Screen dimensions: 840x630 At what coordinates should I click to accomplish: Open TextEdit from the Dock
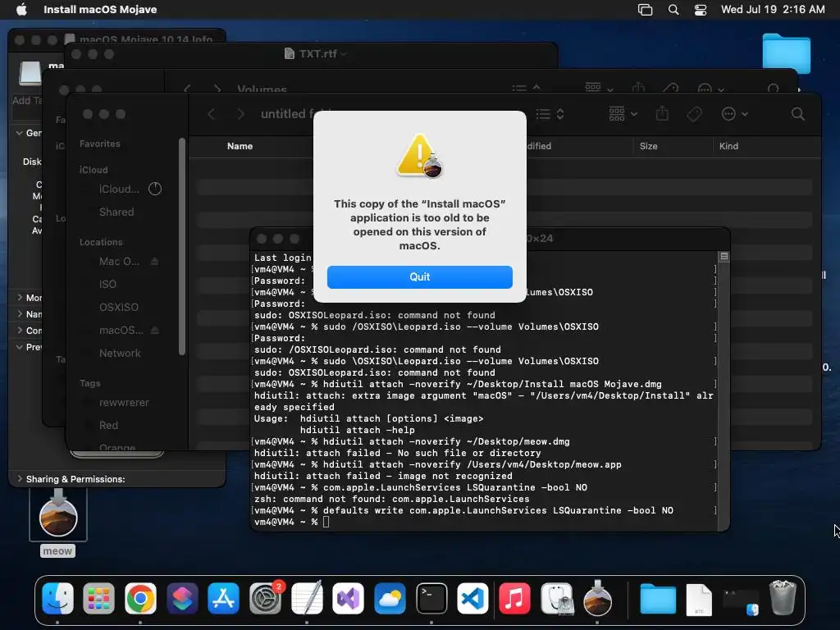tap(307, 598)
